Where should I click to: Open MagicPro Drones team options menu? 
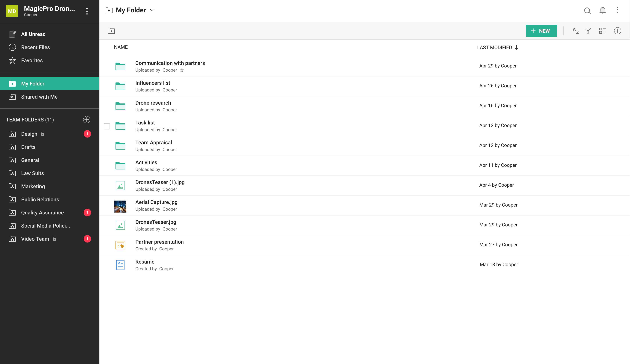point(87,11)
